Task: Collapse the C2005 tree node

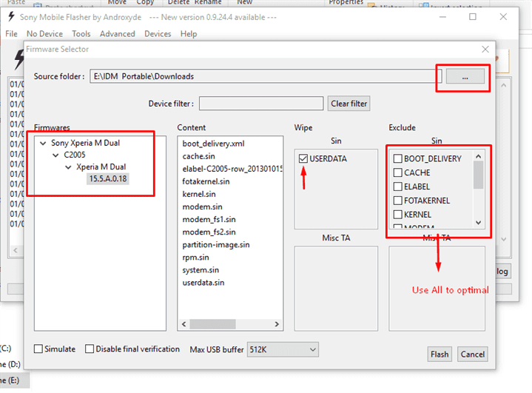Action: pos(55,155)
